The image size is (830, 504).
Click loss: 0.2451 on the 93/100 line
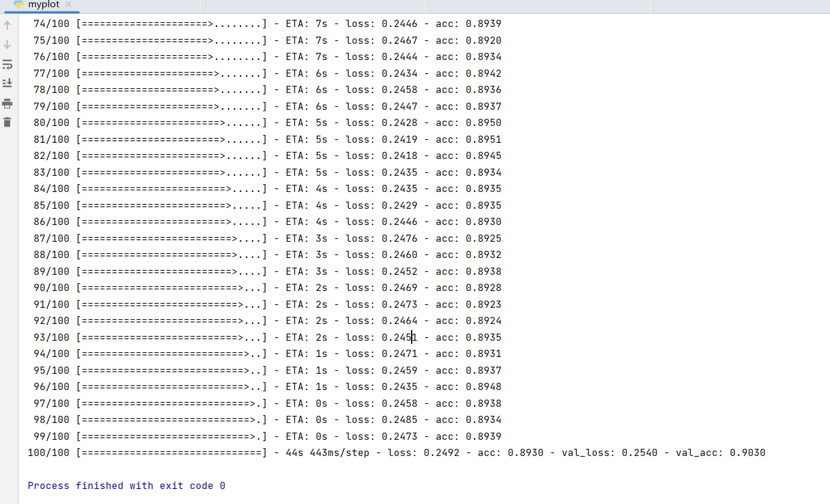382,338
